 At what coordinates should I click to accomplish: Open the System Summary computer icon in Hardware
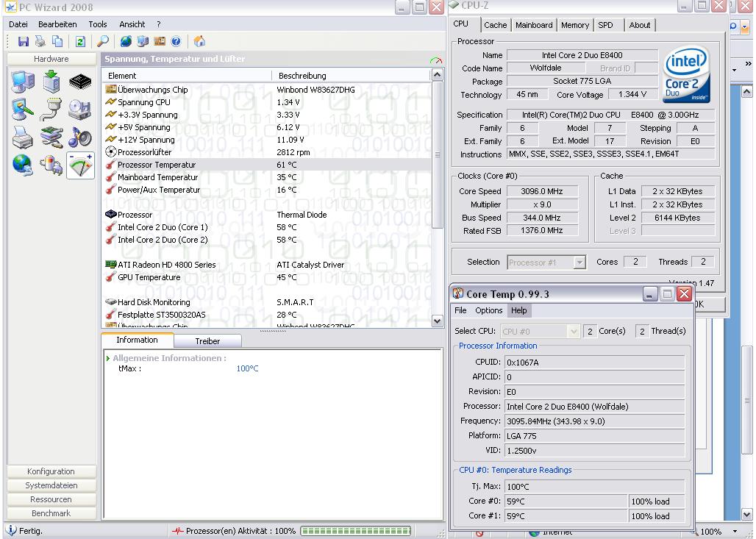(x=23, y=82)
